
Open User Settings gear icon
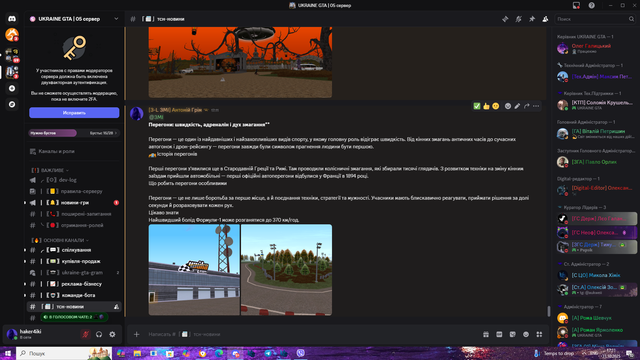112,334
